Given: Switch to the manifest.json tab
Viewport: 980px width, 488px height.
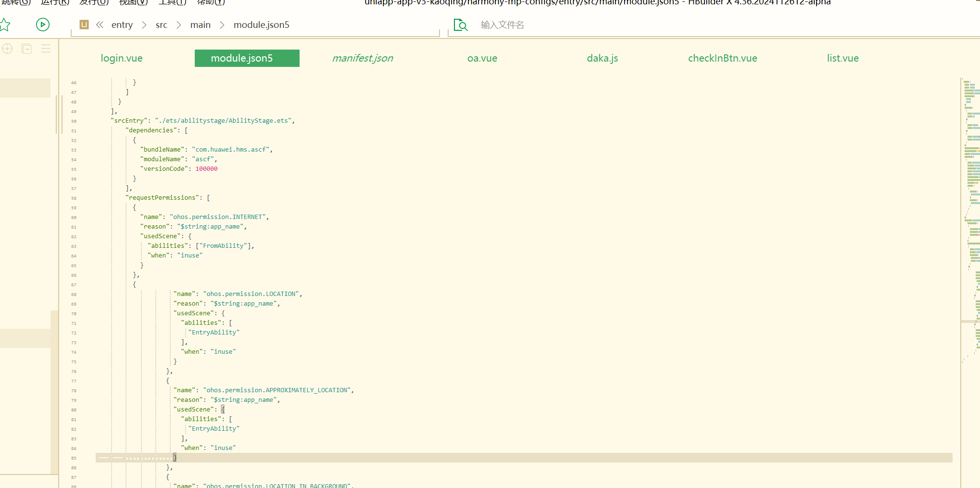Looking at the screenshot, I should 363,58.
